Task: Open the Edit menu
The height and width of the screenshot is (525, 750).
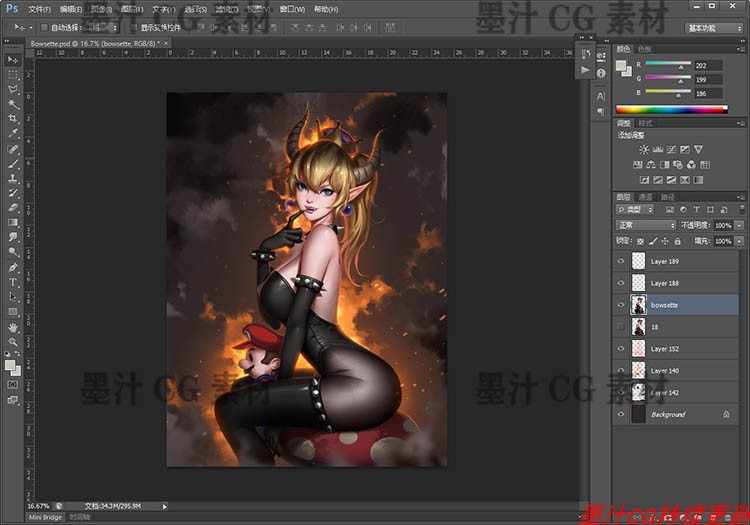Action: (x=71, y=9)
